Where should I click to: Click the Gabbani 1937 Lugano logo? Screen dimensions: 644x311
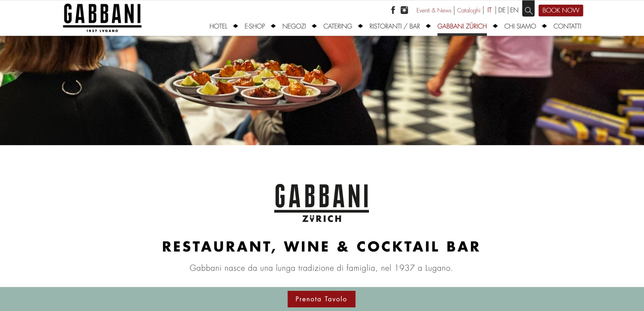pos(102,18)
